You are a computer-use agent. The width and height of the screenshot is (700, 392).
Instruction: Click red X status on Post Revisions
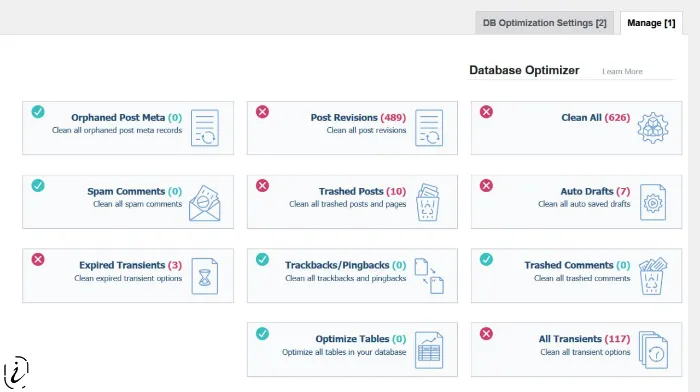coord(262,112)
